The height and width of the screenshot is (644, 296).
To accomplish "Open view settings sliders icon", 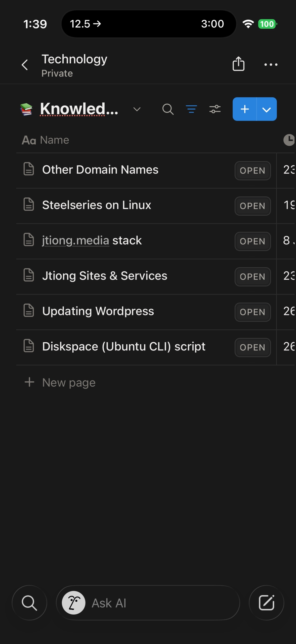I will point(215,109).
